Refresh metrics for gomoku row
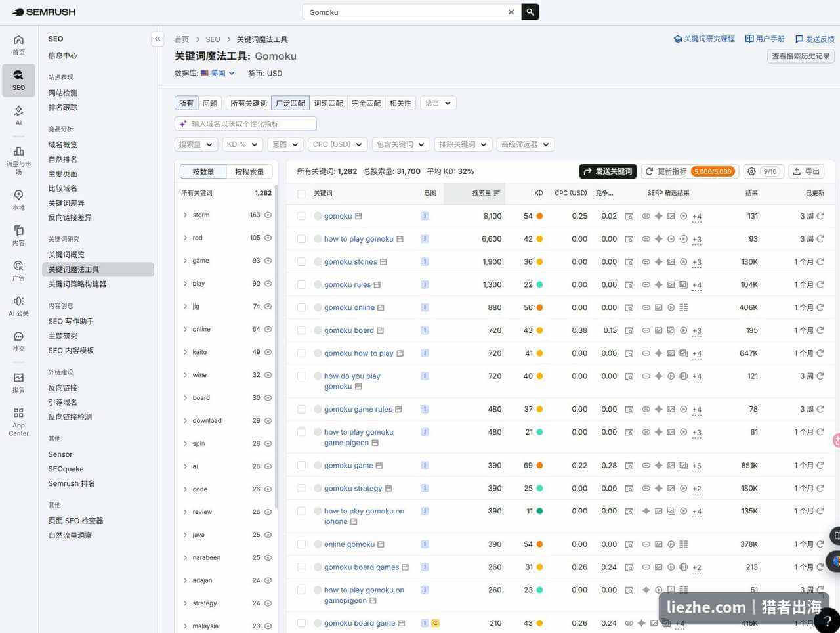This screenshot has height=633, width=840. [x=820, y=216]
